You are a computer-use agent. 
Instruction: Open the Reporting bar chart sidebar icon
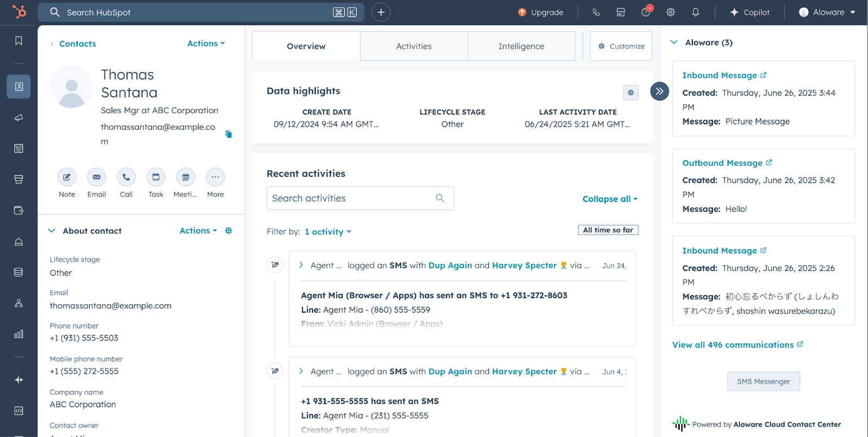[18, 334]
